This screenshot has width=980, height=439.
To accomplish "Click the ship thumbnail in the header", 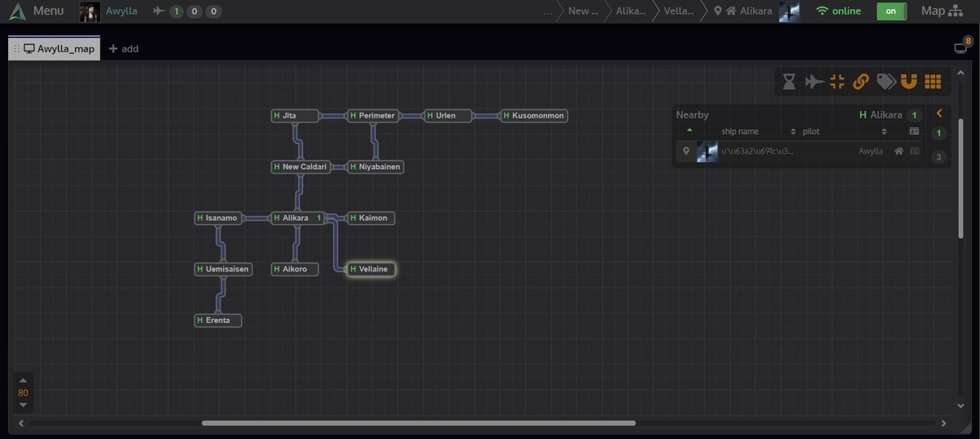I will [x=789, y=11].
